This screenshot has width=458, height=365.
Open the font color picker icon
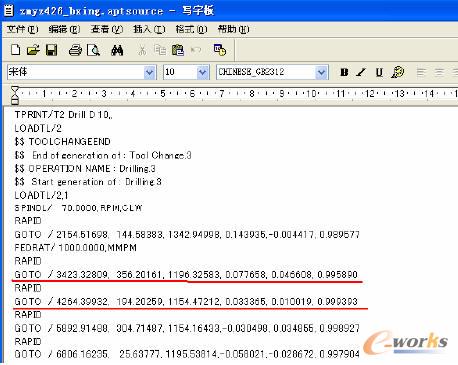(397, 72)
